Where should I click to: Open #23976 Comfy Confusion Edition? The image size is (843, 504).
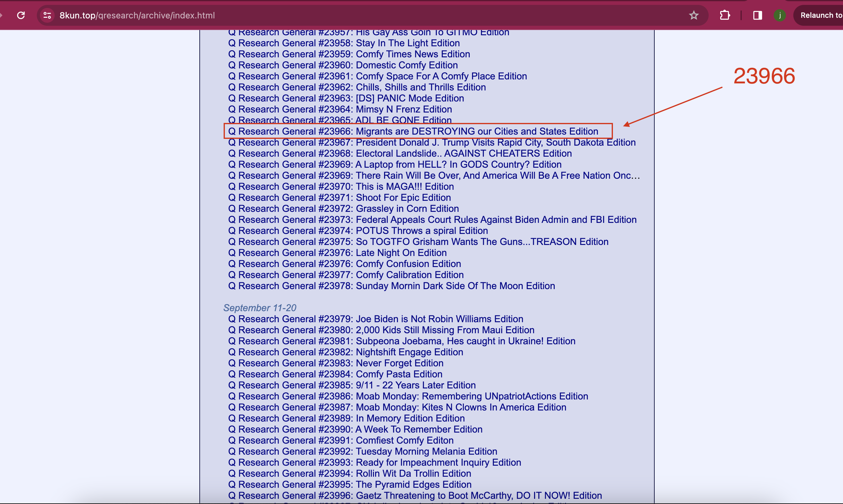[x=345, y=264]
